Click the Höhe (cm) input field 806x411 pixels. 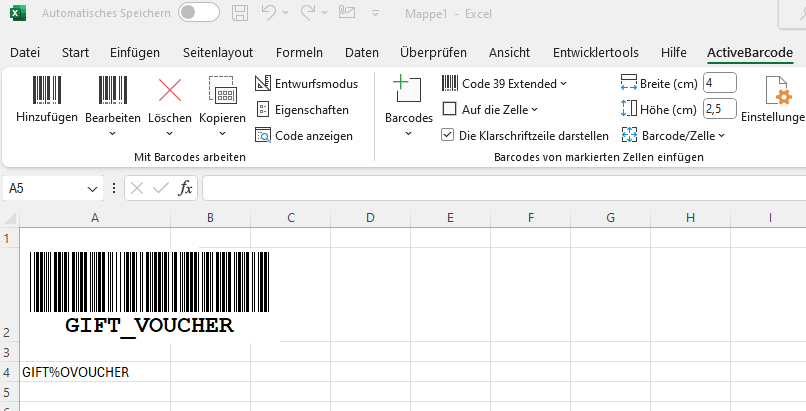coord(720,109)
